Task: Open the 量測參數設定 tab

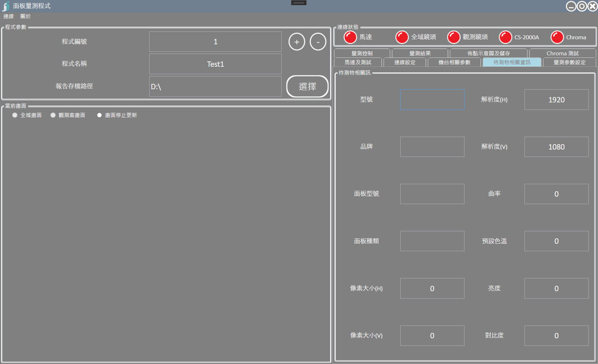Action: coord(569,62)
